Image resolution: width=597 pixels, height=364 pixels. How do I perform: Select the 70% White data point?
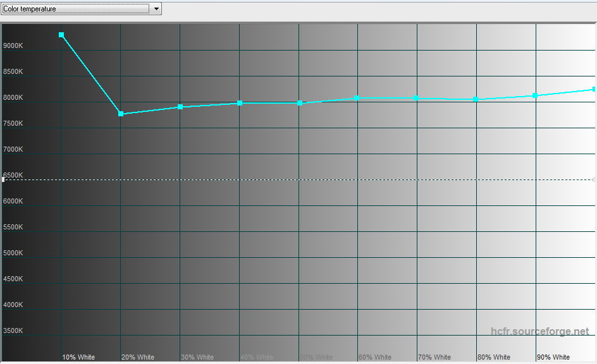416,98
